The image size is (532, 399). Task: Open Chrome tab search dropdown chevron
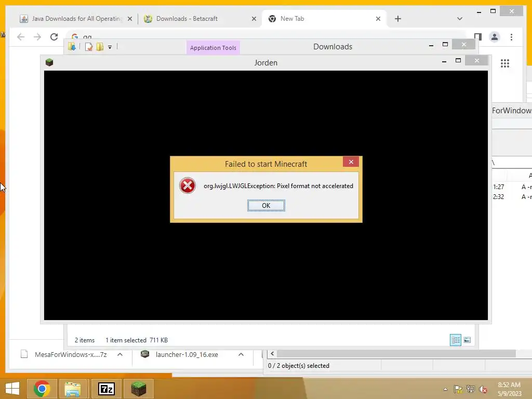[460, 19]
